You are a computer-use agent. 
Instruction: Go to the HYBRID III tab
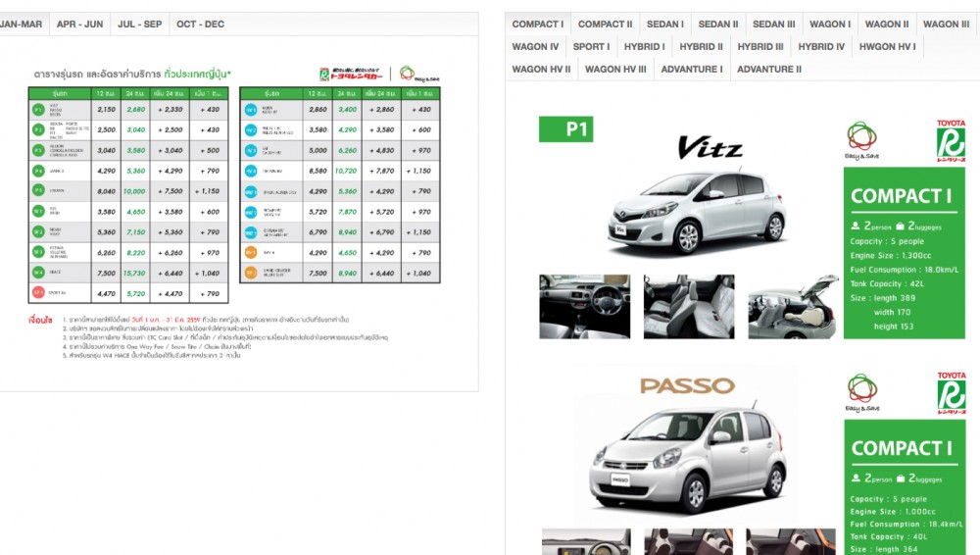pos(760,46)
